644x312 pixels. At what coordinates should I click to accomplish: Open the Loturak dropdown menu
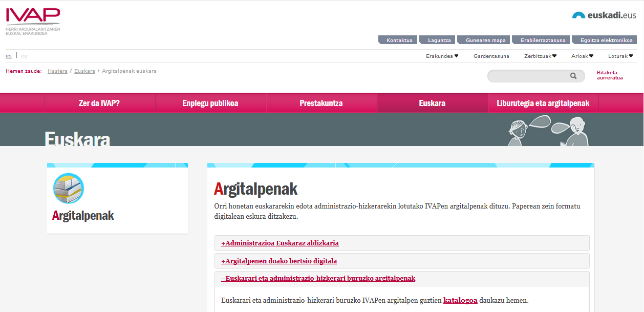(x=620, y=56)
